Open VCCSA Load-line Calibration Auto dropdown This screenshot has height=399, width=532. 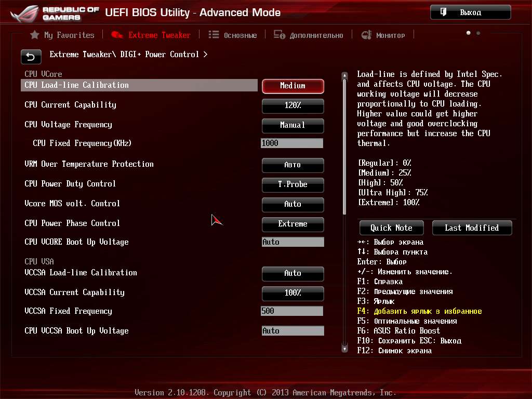tap(293, 273)
